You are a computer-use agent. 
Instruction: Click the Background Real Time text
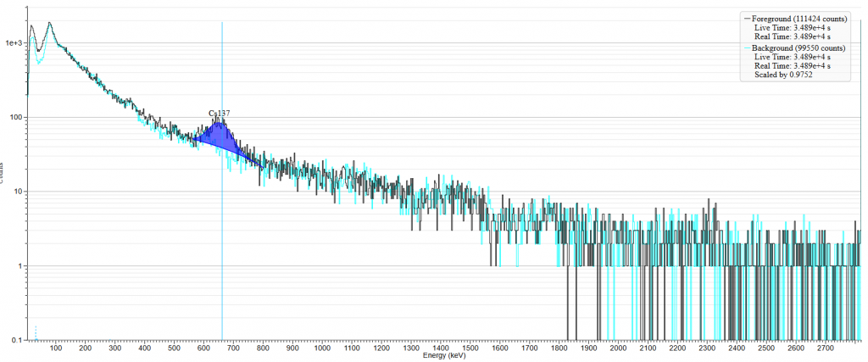click(792, 65)
